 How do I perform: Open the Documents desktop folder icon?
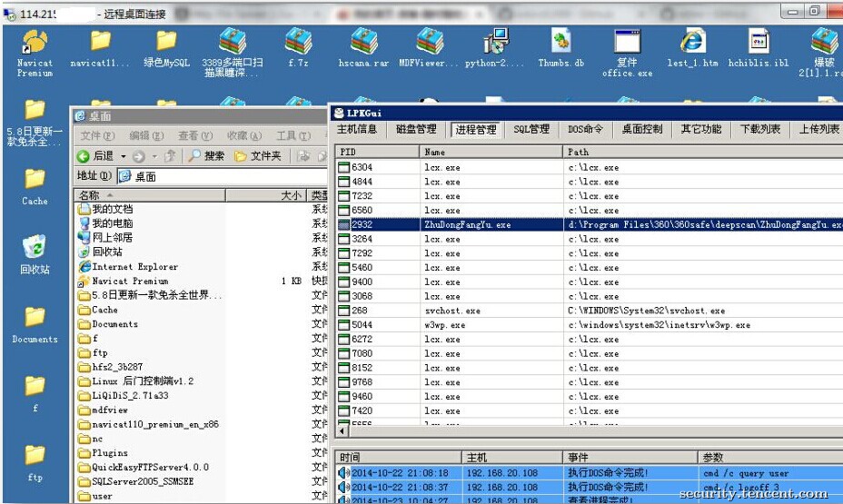(35, 324)
